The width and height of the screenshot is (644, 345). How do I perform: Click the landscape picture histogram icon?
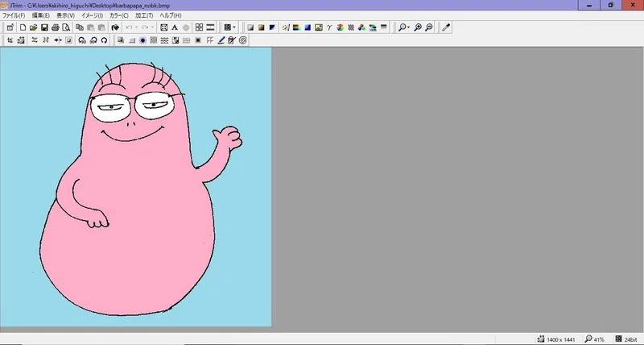tap(318, 27)
